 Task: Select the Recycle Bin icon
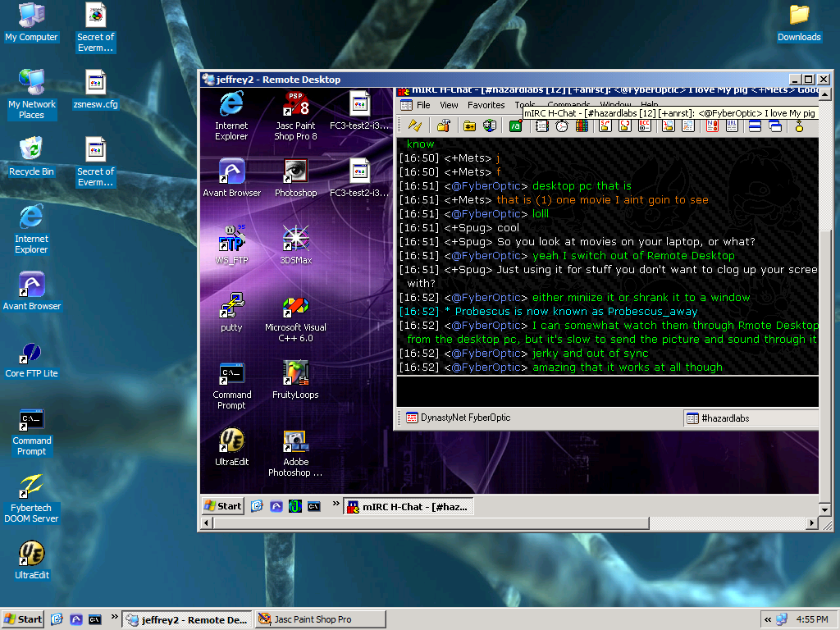click(x=32, y=157)
